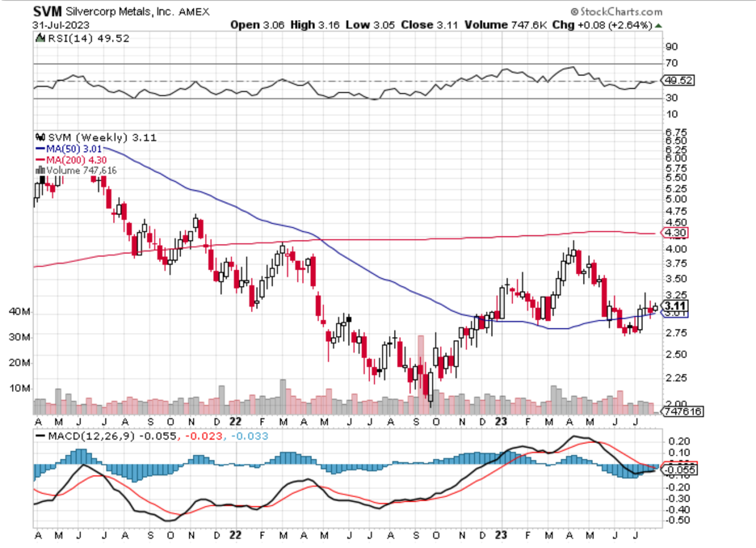Image resolution: width=756 pixels, height=548 pixels.
Task: Click the '22' year marker on price axis
Action: (234, 420)
